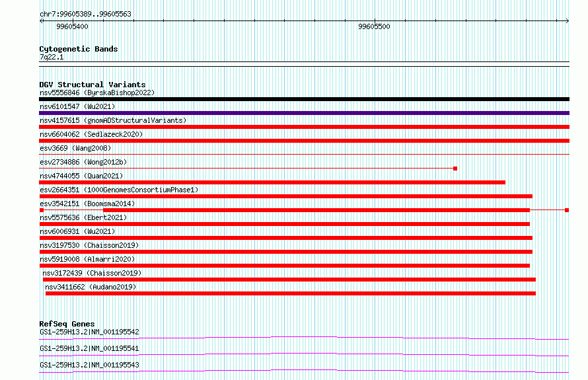
Task: Click esv2734886 (Wong2012b) label
Action: point(83,162)
